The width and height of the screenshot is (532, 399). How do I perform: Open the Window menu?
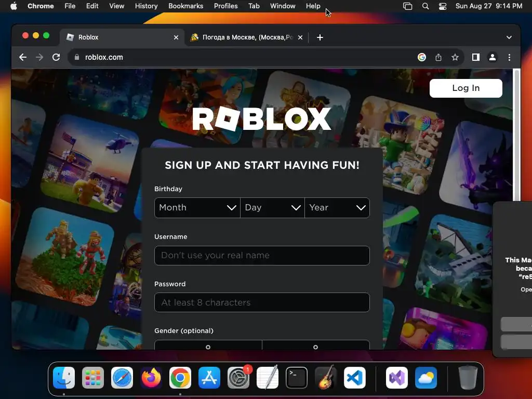coord(283,6)
